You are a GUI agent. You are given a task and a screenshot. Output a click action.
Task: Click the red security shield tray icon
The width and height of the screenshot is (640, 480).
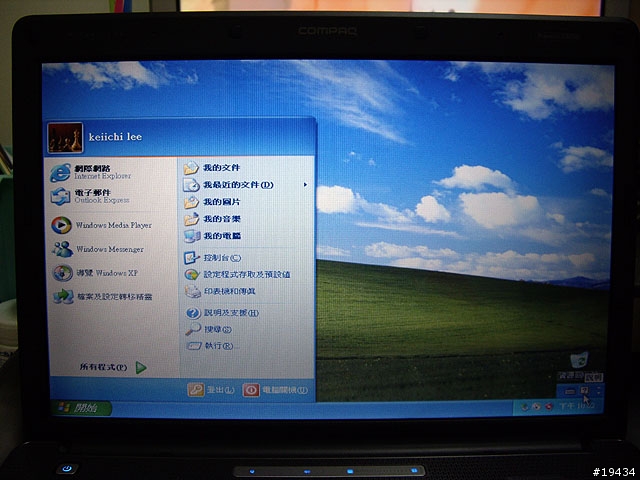click(549, 407)
